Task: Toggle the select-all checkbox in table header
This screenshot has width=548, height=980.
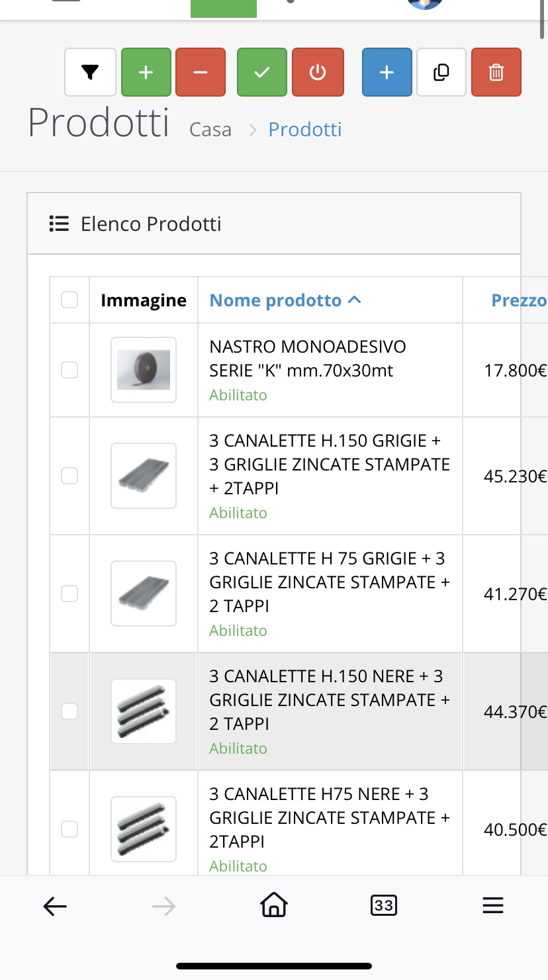Action: 69,300
